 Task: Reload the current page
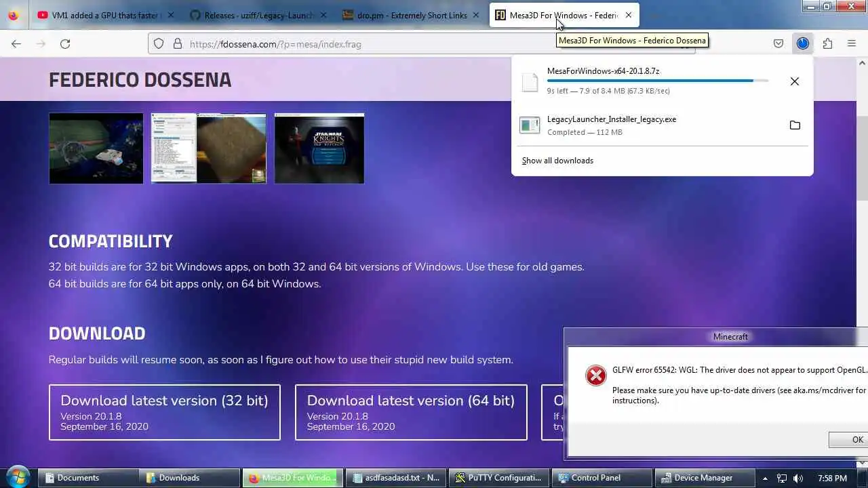pos(65,43)
